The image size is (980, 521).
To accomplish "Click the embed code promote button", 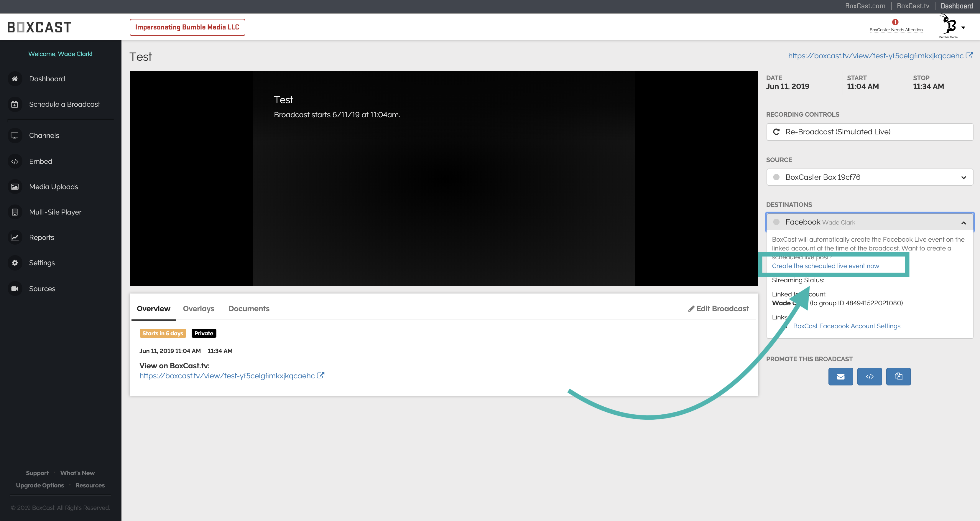I will [869, 377].
